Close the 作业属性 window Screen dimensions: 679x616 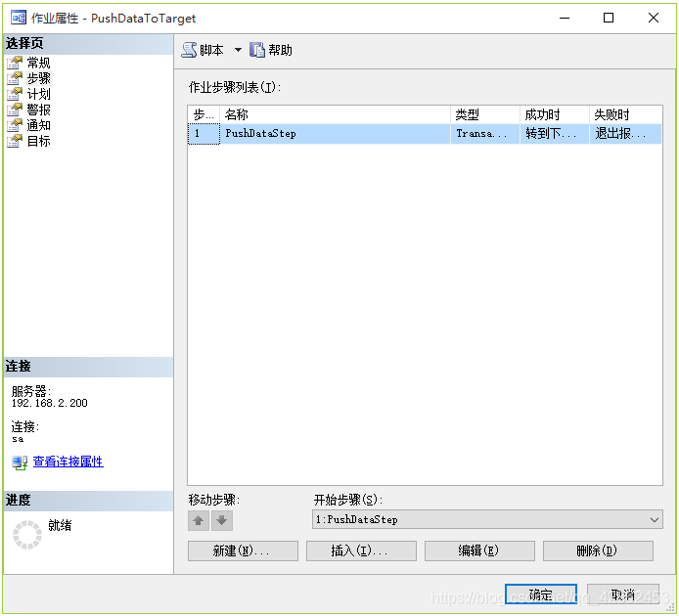pos(654,18)
